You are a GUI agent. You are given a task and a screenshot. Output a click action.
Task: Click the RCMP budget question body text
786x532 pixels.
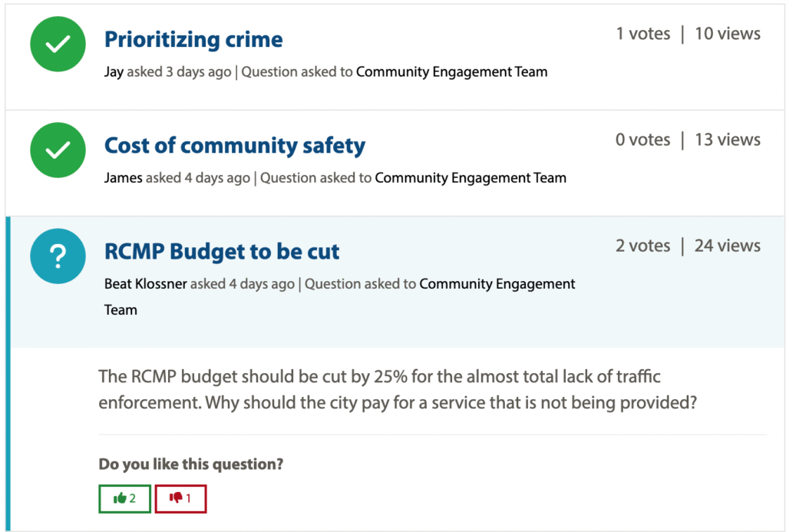point(397,390)
